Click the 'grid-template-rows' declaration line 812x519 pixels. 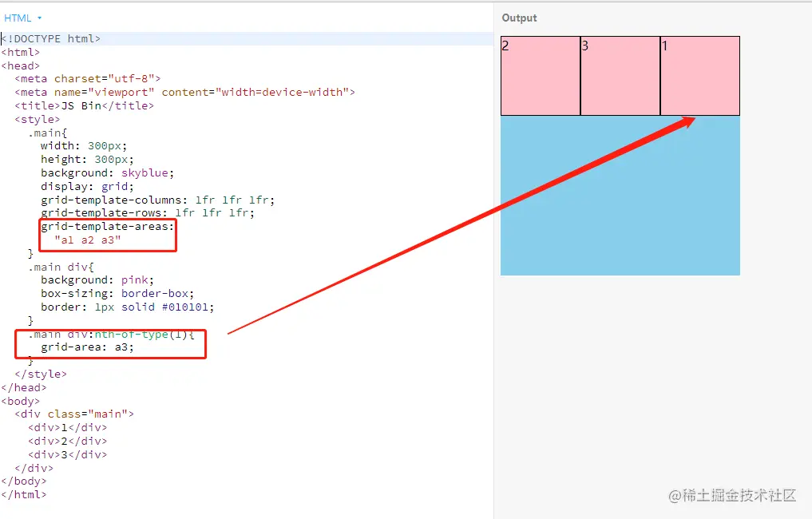(x=148, y=213)
